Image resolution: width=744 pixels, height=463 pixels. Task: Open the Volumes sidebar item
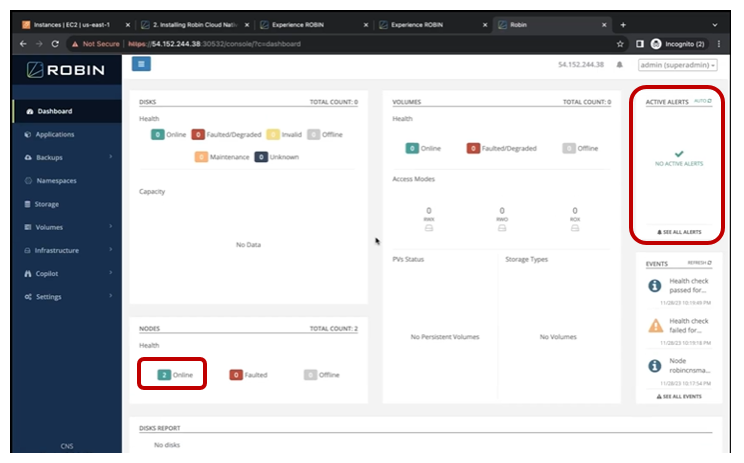coord(49,227)
